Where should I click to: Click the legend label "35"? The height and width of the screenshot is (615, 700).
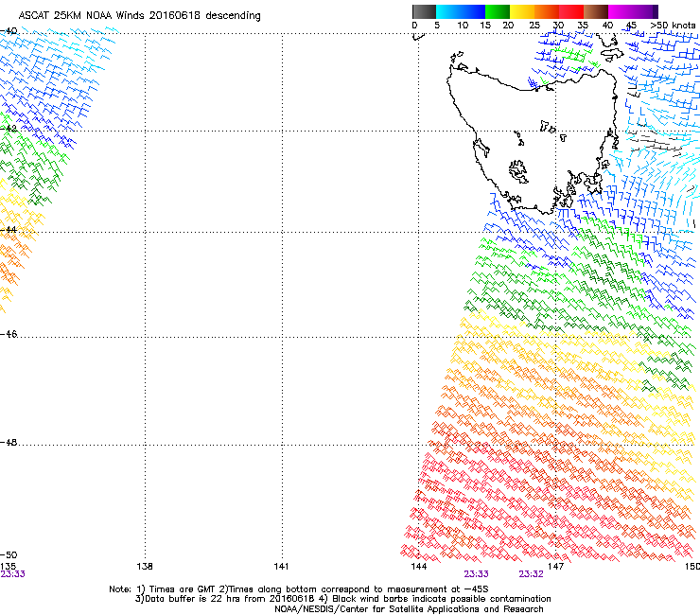pyautogui.click(x=583, y=26)
